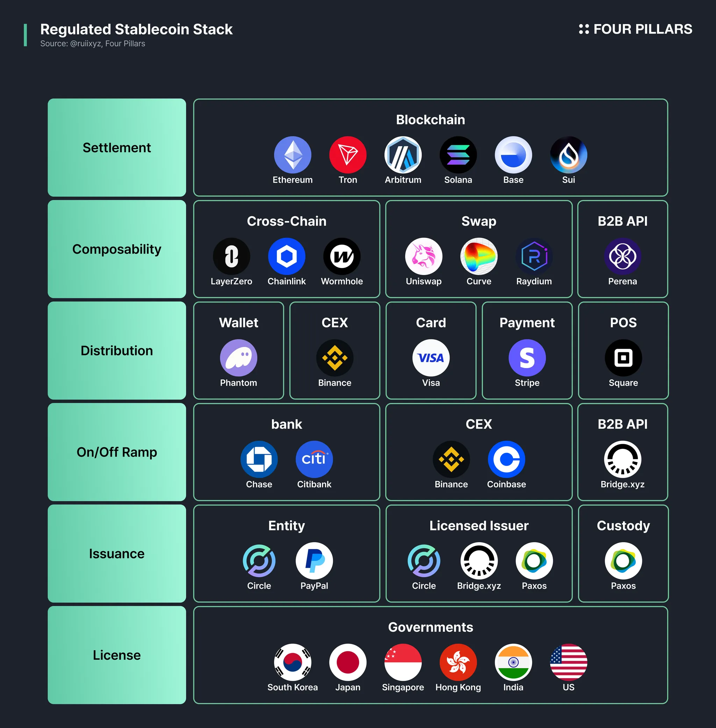Screen dimensions: 716x728
Task: Click the Paxos icon under Licensed Issuer
Action: 534,560
